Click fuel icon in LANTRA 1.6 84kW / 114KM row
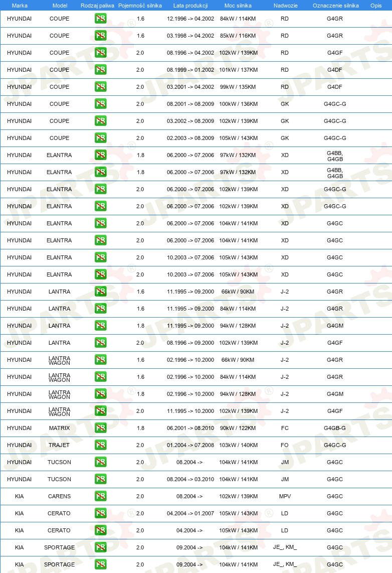 tap(100, 309)
